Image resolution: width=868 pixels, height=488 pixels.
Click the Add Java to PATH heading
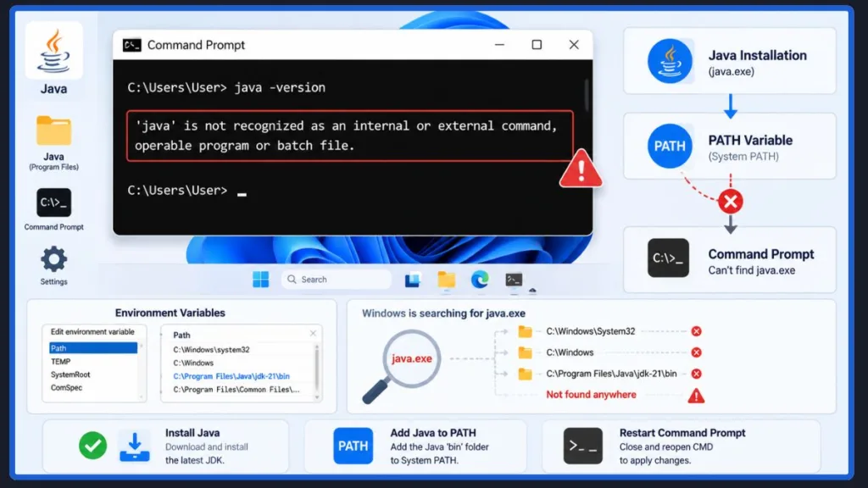tap(433, 433)
